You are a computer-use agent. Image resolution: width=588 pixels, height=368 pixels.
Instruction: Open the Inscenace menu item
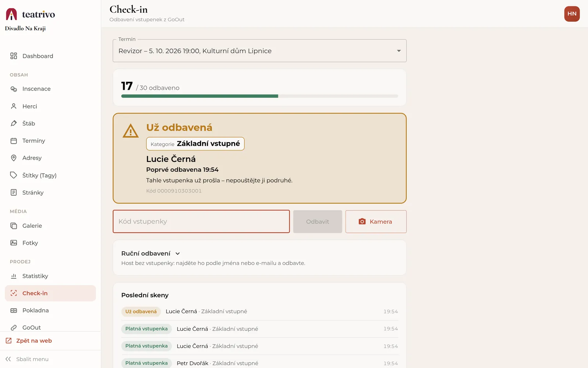coord(50,89)
